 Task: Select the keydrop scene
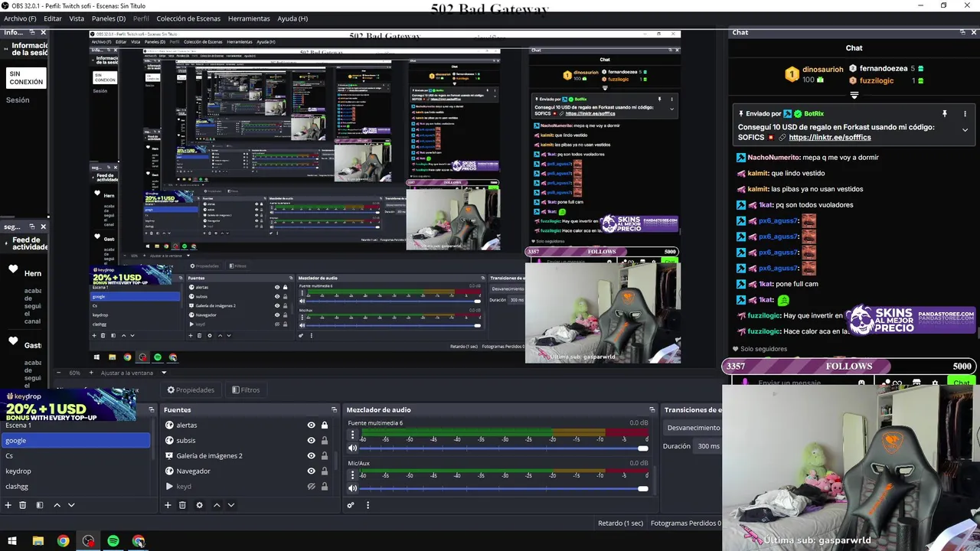point(75,471)
